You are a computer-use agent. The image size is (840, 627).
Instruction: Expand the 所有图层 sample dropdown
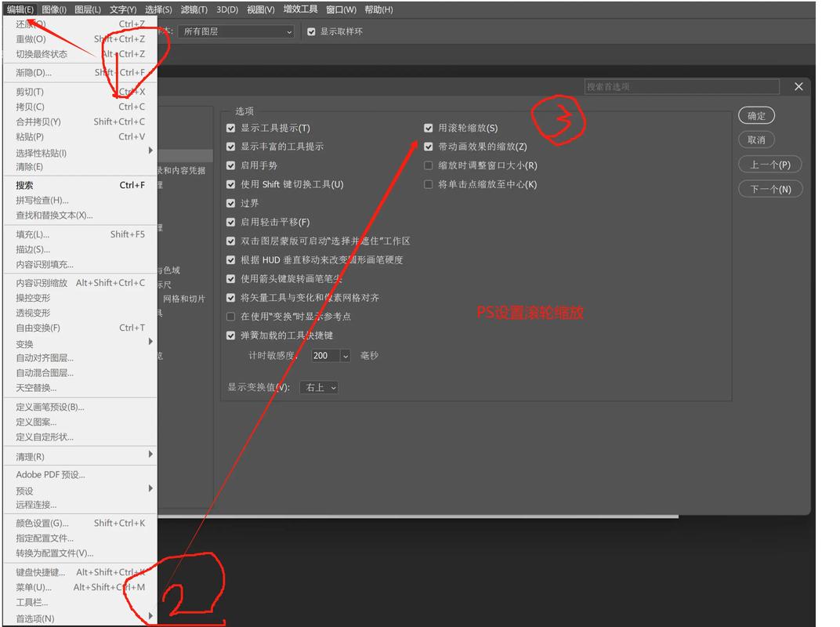pyautogui.click(x=236, y=31)
